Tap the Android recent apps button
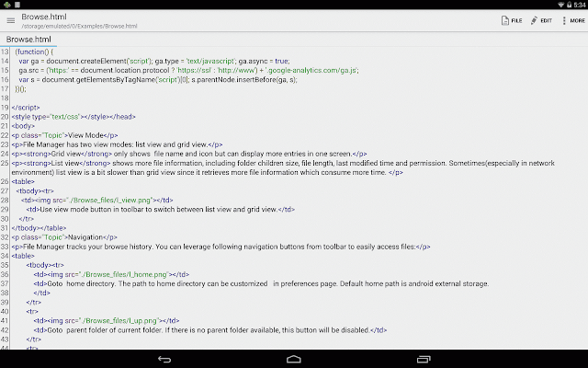The image size is (588, 368). (424, 360)
